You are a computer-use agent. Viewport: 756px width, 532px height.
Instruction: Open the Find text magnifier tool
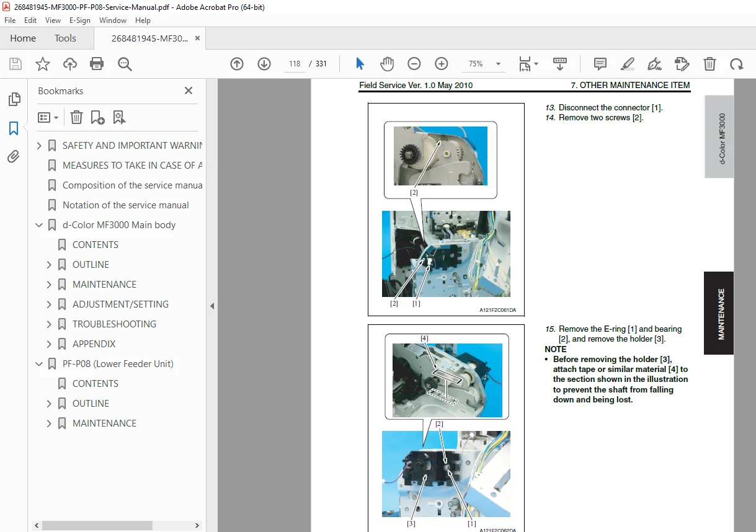coord(125,64)
